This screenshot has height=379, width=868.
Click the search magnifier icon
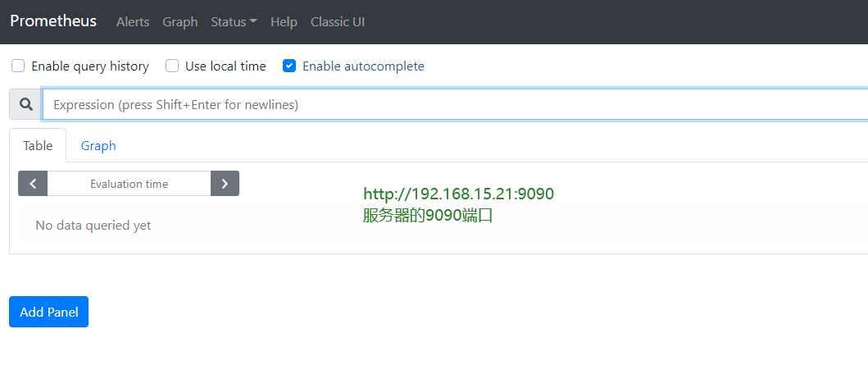pos(25,105)
